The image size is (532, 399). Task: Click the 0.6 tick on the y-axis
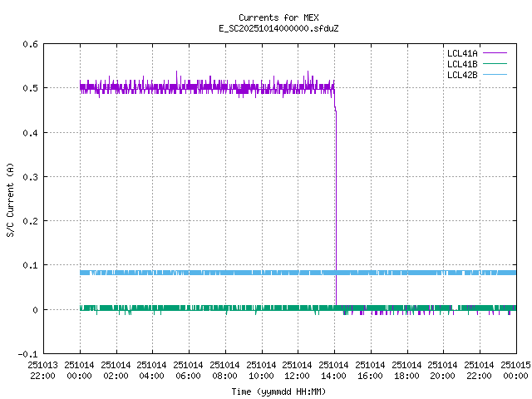28,44
